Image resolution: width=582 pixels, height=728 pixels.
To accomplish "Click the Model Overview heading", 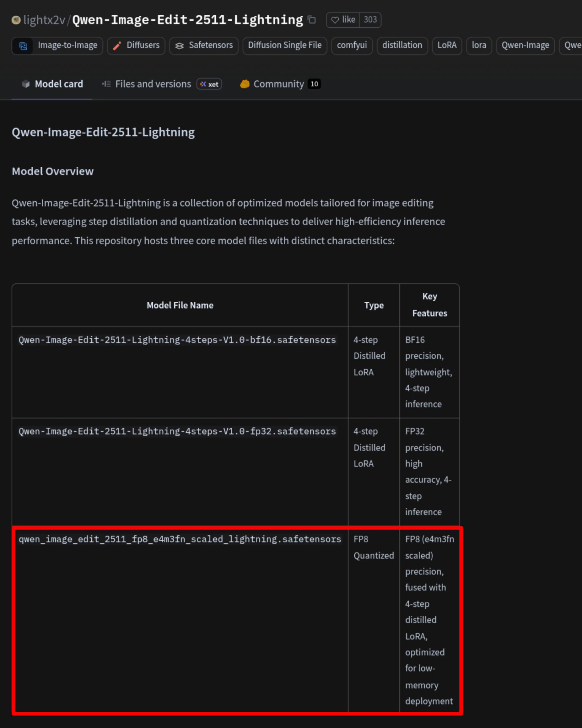I will [x=53, y=171].
